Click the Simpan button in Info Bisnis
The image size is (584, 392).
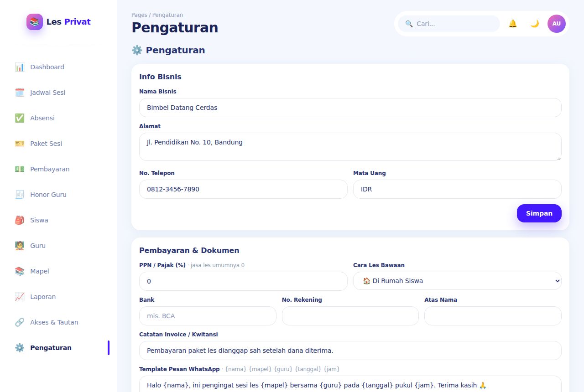tap(539, 213)
